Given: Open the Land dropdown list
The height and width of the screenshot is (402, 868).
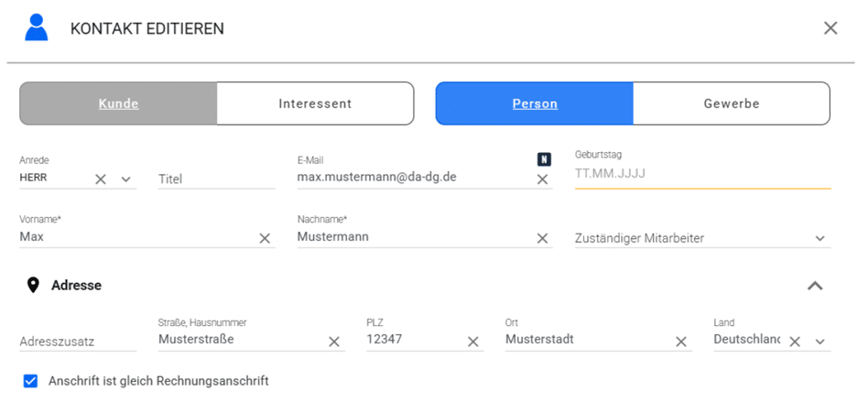Looking at the screenshot, I should (819, 342).
